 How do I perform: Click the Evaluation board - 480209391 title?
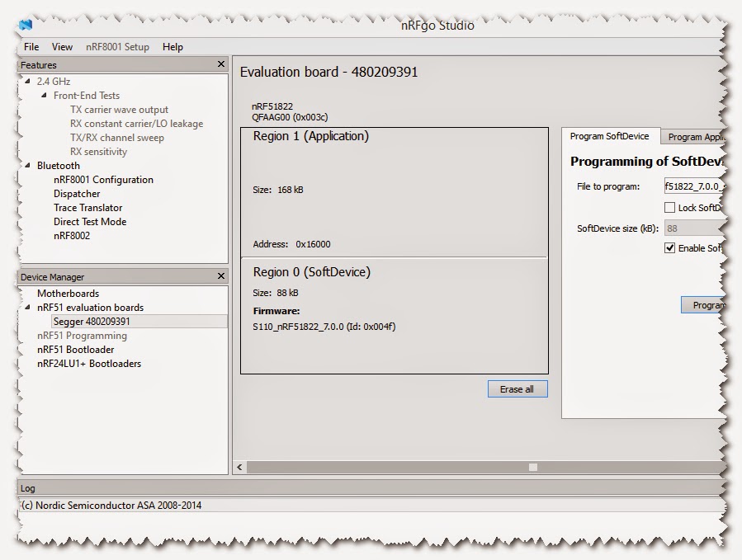coord(328,72)
